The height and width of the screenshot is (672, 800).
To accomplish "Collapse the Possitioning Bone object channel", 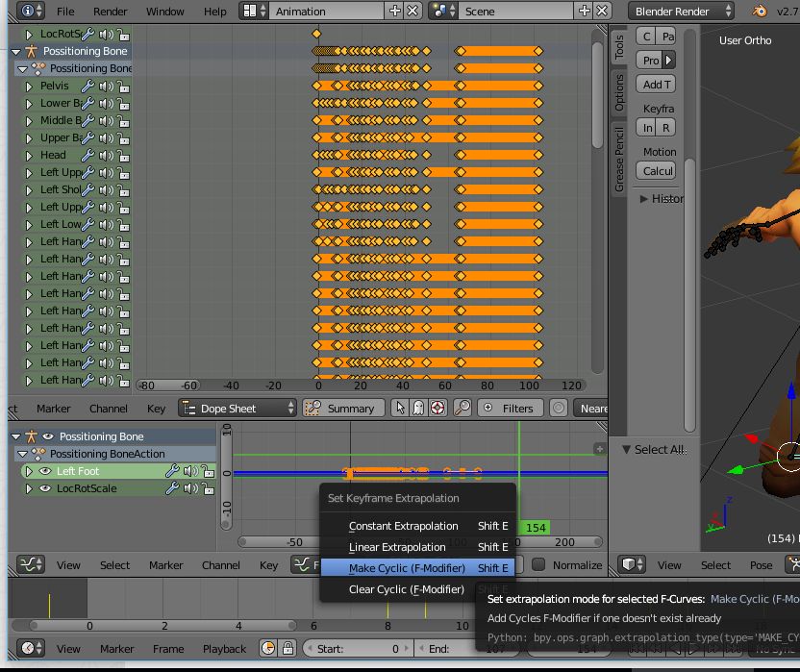I will 15,52.
